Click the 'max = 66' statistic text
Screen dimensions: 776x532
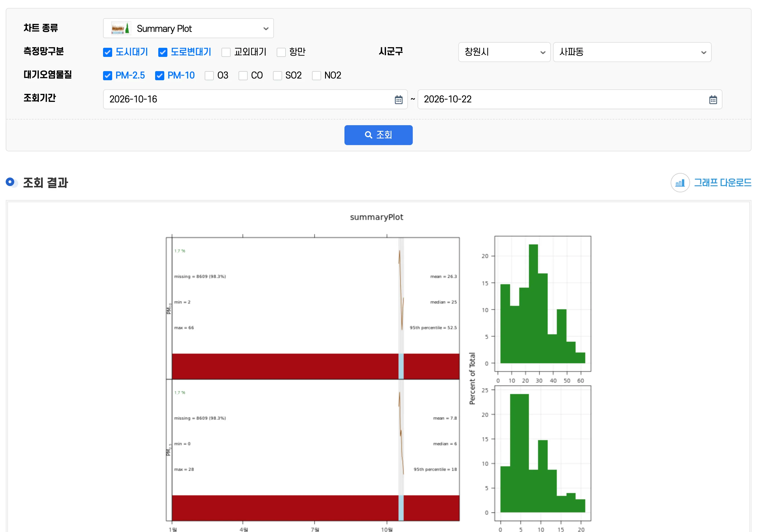pyautogui.click(x=184, y=328)
